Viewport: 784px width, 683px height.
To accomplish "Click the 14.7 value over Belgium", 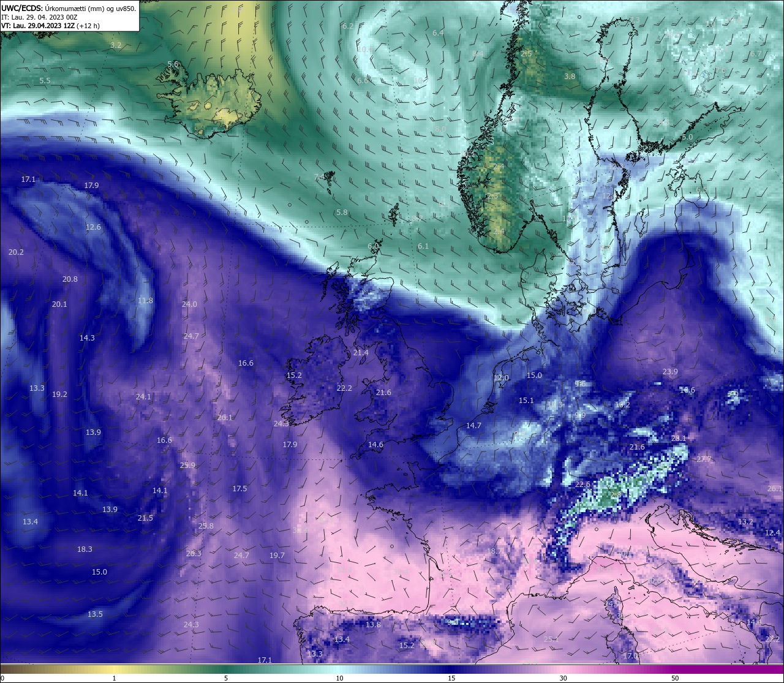I will 473,425.
